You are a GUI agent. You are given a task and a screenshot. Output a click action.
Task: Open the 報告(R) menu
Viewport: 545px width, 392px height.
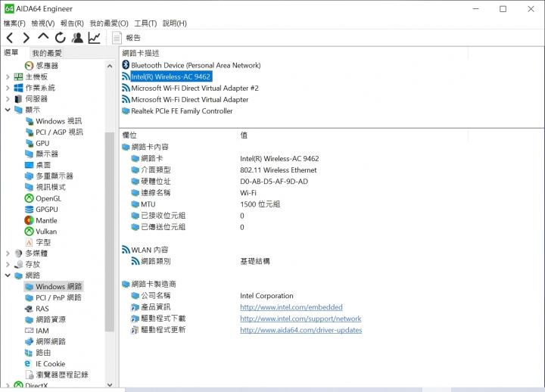(x=72, y=23)
